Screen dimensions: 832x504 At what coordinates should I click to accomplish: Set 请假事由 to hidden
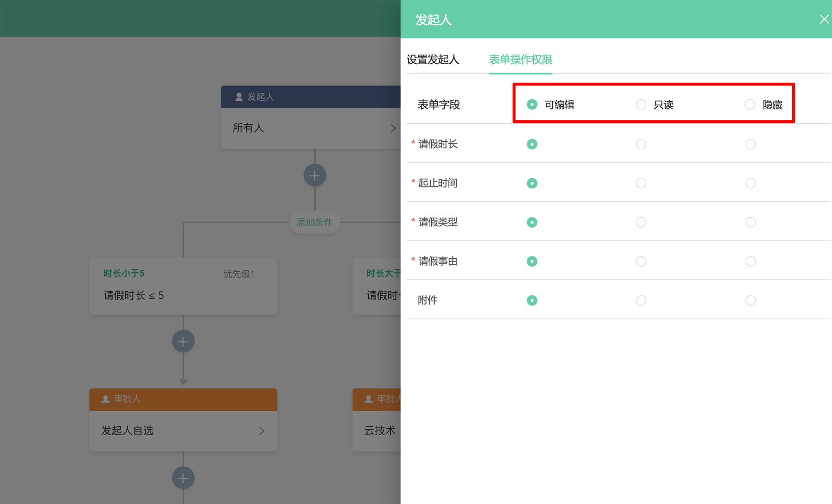(751, 261)
